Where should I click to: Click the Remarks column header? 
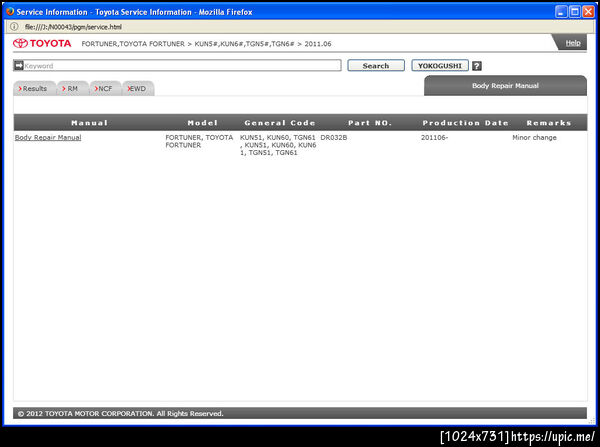click(x=549, y=123)
